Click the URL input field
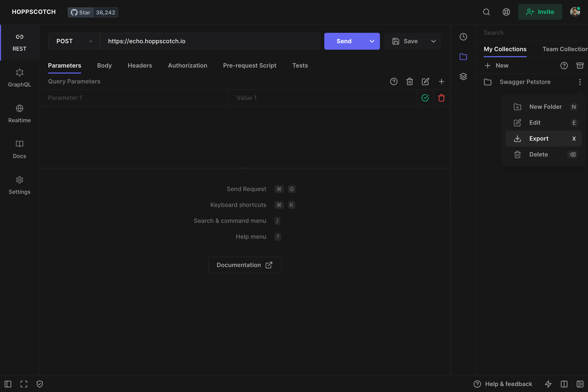The height and width of the screenshot is (392, 588). click(210, 41)
